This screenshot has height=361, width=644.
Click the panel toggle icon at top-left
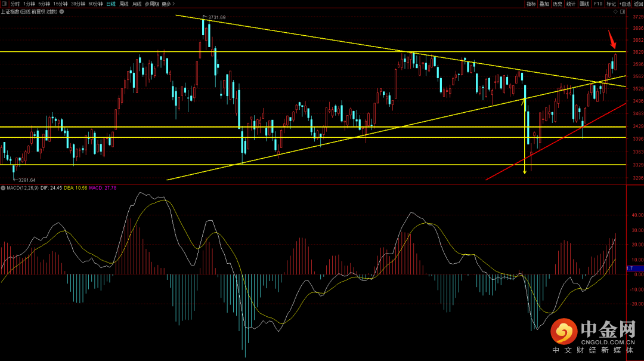[4, 4]
